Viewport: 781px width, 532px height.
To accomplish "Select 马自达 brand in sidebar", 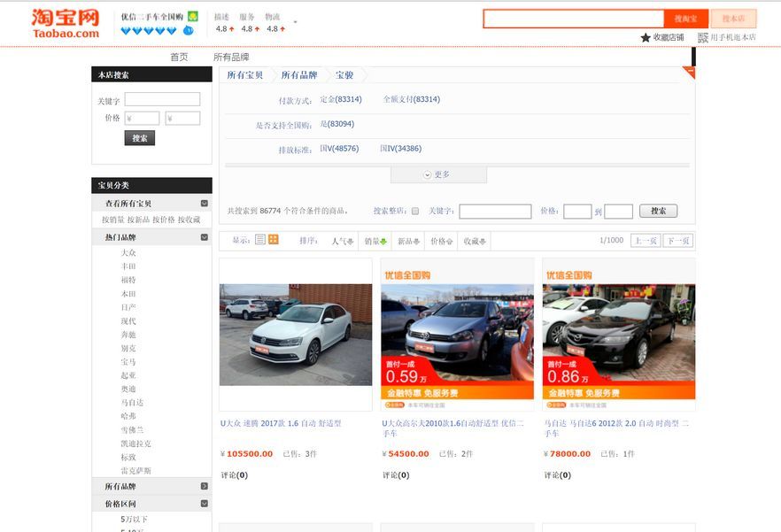I will 132,403.
